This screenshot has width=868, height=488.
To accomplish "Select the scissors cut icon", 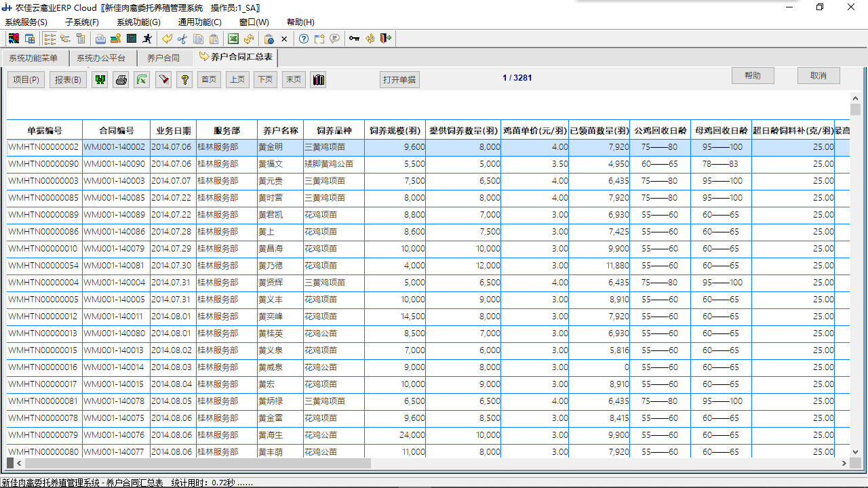I will (182, 39).
